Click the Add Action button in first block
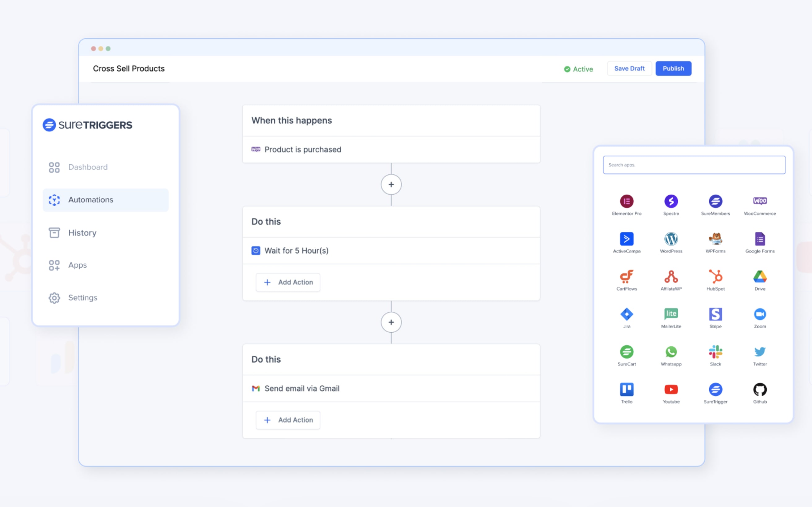The width and height of the screenshot is (812, 507). click(287, 282)
